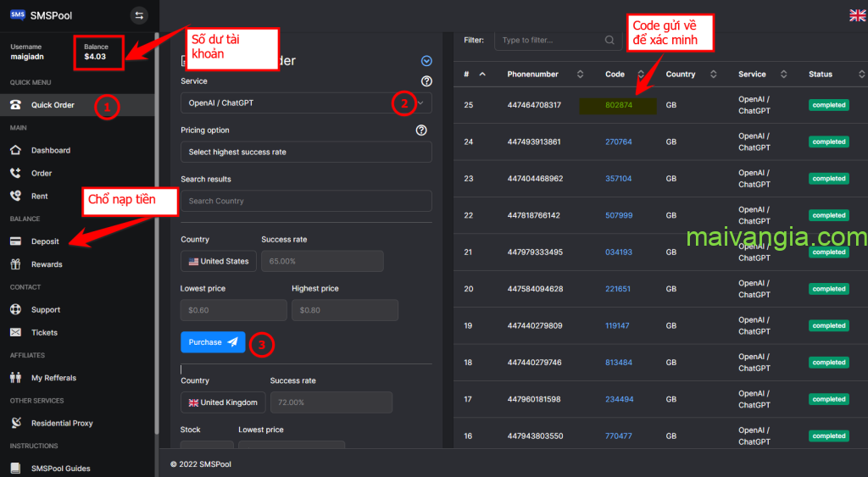This screenshot has height=477, width=868.
Task: Click code 507999 link
Action: 618,215
